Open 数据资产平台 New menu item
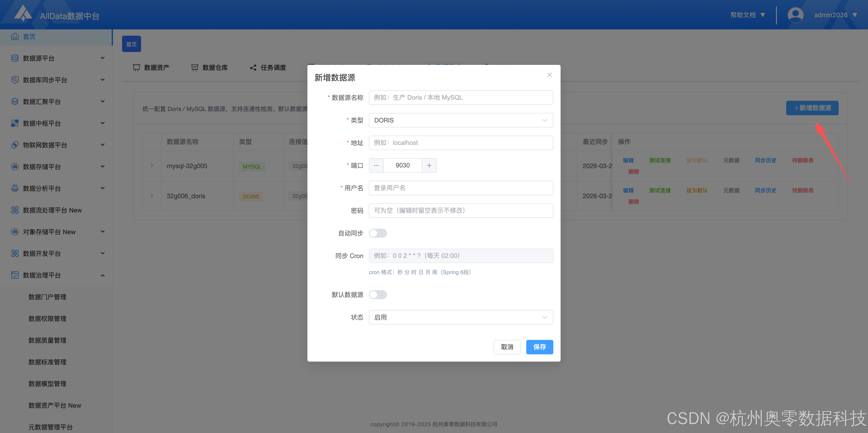Viewport: 868px width, 433px height. 54,405
